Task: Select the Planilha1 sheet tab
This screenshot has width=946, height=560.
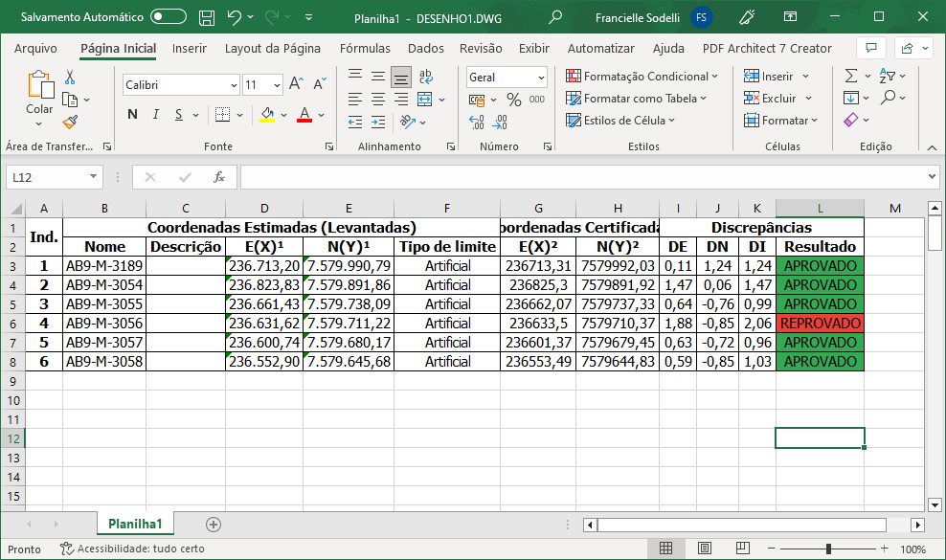Action: [x=135, y=524]
